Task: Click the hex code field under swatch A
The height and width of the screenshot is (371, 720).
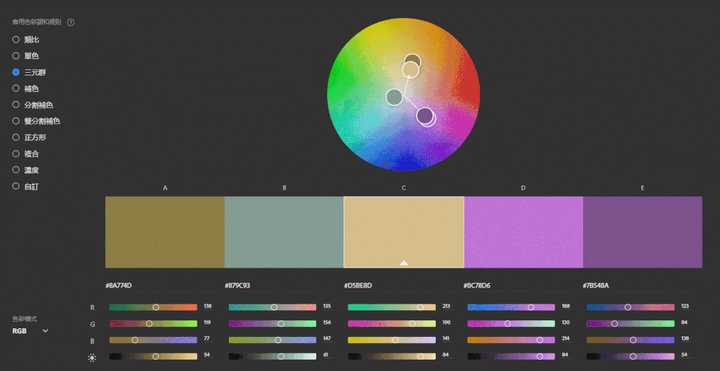Action: (119, 286)
